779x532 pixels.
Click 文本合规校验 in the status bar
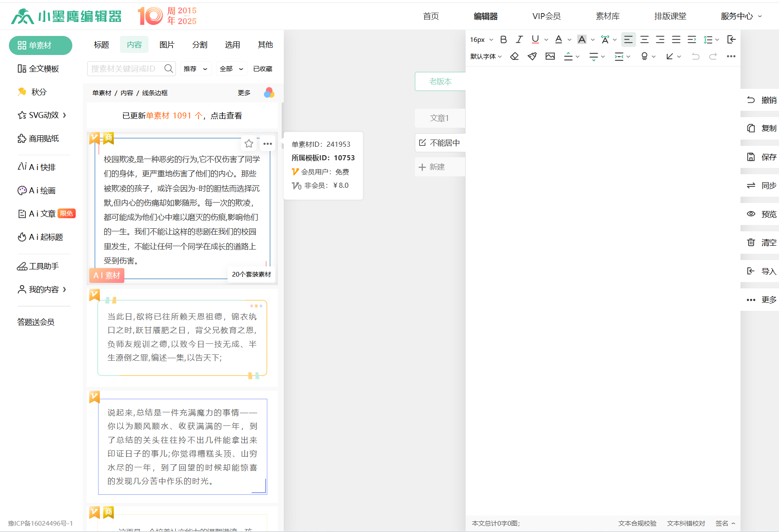[637, 523]
